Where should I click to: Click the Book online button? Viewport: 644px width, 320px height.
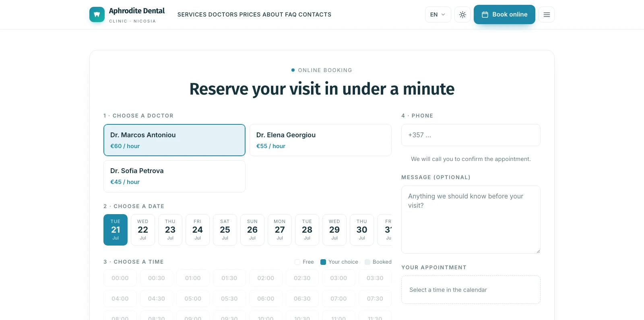click(x=504, y=14)
